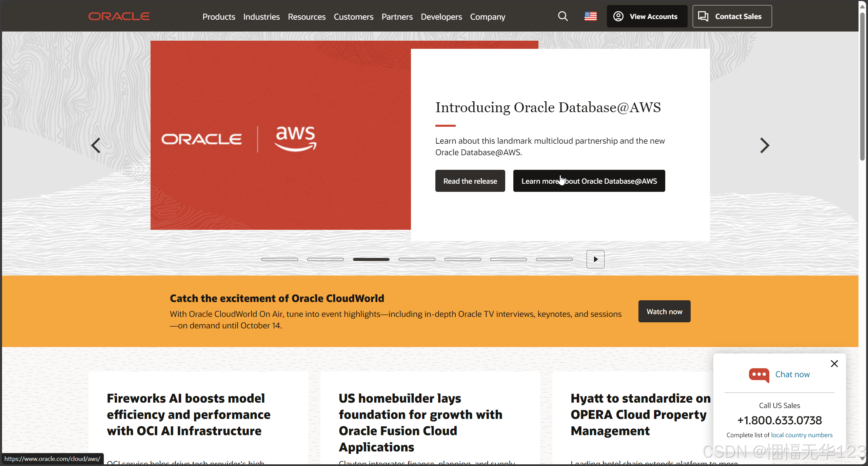Select the first carousel slide indicator
Screen dimensions: 868x466
(279, 259)
